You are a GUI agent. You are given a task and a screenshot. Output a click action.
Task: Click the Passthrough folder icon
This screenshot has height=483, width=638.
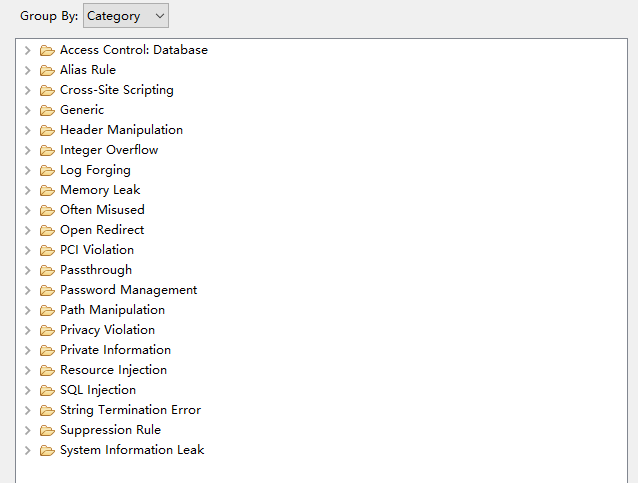coord(47,270)
